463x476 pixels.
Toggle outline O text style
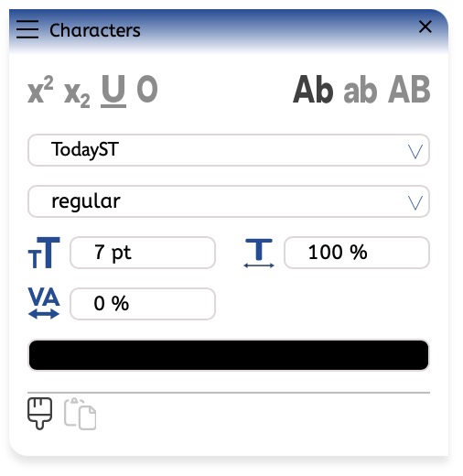pos(147,89)
